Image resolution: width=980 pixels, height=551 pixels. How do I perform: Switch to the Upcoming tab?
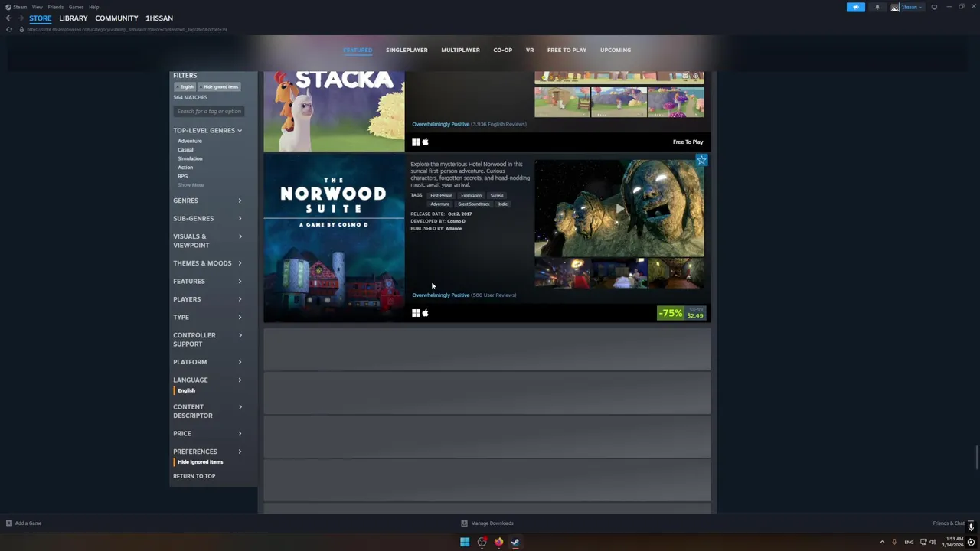(616, 50)
